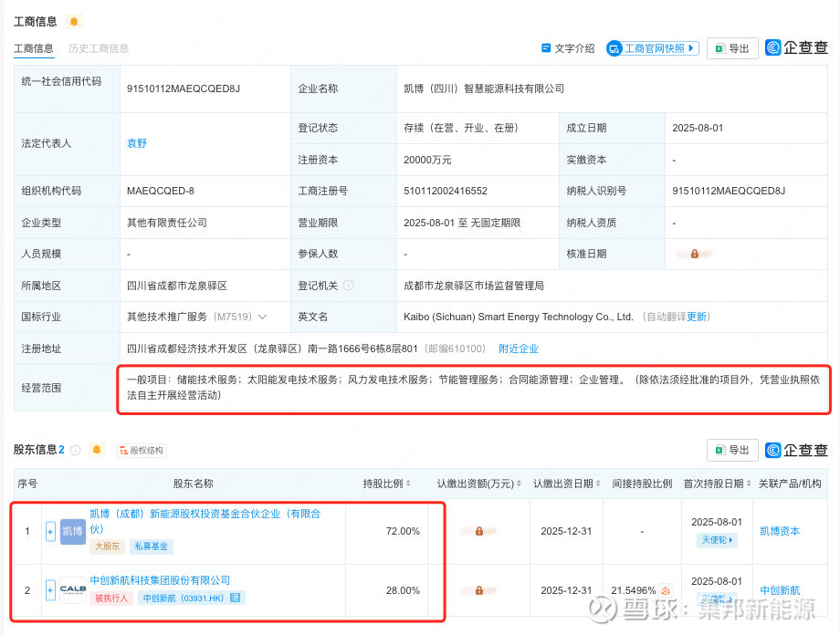Click the 天使轮 tag in row 1
840x635 pixels.
pyautogui.click(x=717, y=540)
